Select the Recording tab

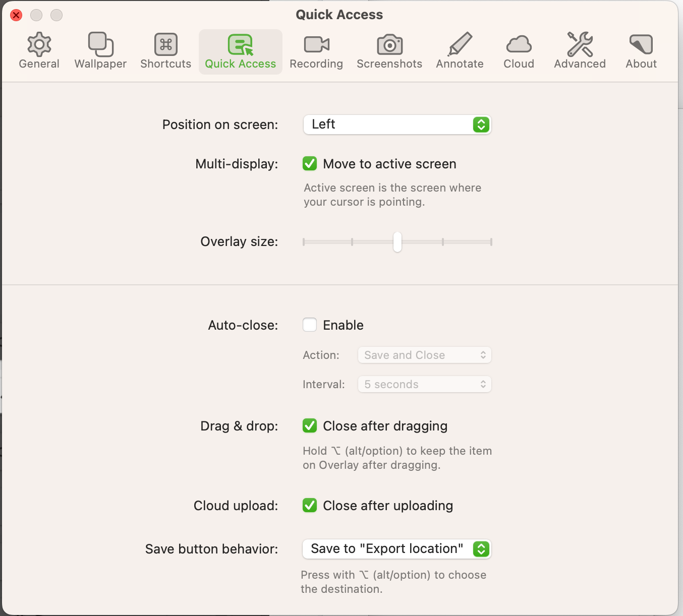coord(316,50)
